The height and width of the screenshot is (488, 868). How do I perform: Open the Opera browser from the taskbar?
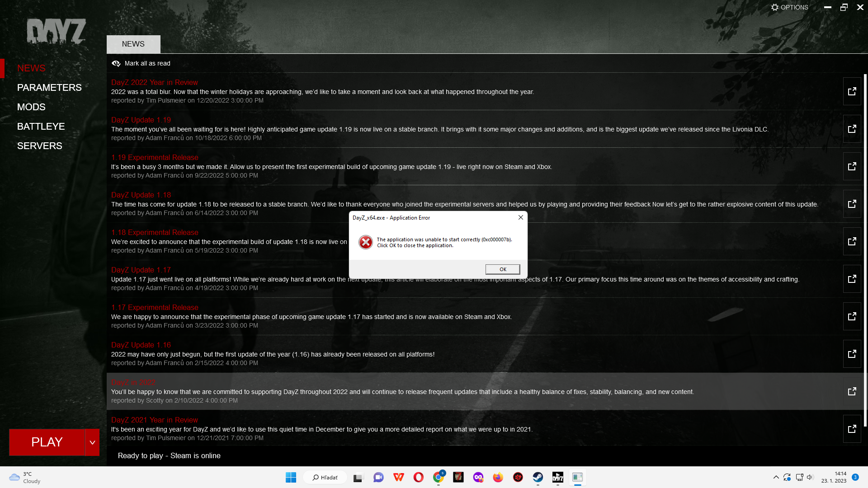(x=418, y=477)
